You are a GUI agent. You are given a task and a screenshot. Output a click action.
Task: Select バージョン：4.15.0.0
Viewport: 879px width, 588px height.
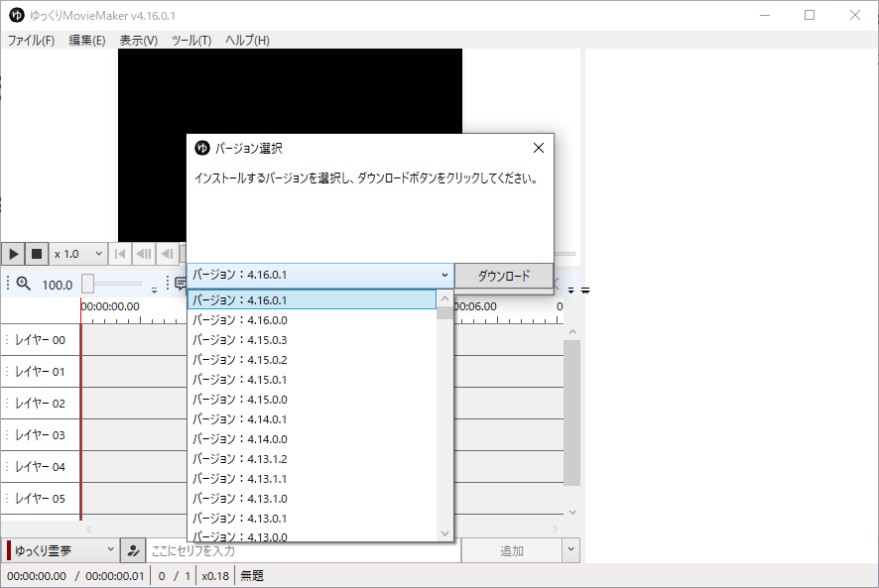[x=312, y=399]
